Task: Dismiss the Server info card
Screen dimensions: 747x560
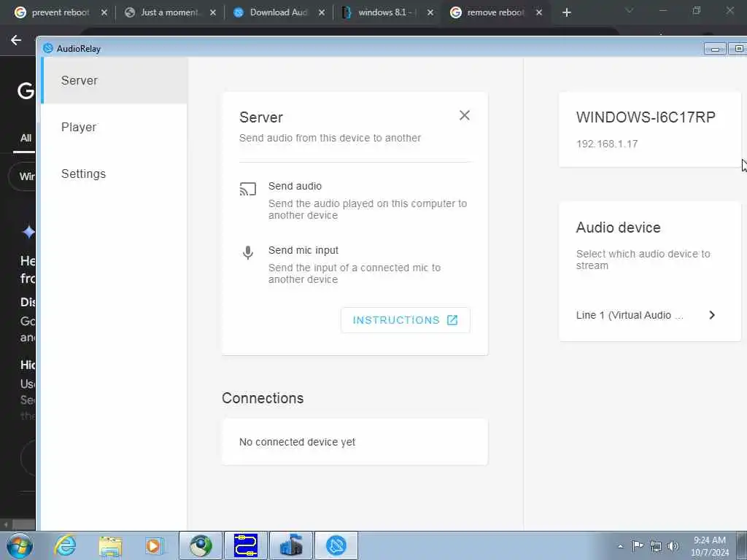Action: [465, 115]
